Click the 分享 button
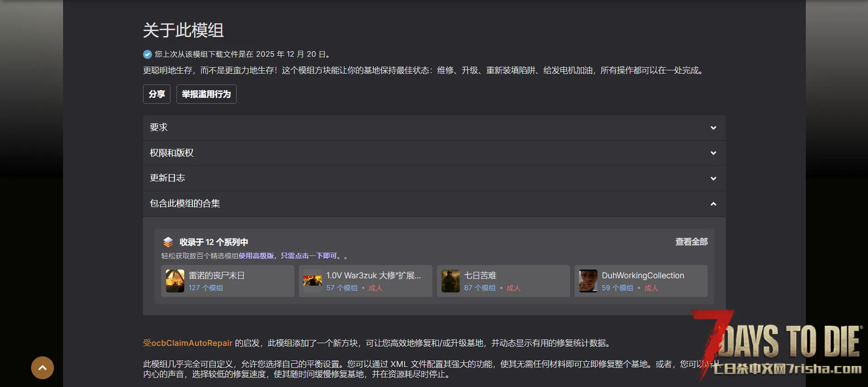Screen dimensions: 868x387 [x=157, y=94]
